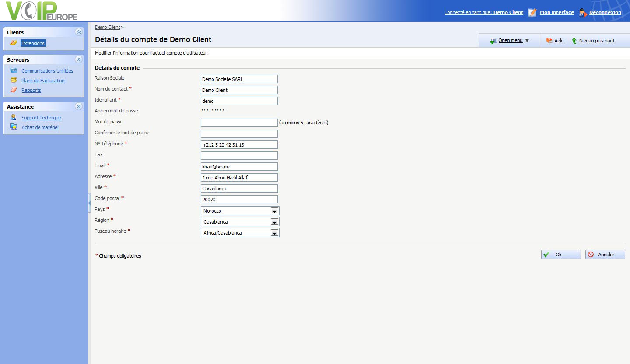Collapse the Serveurs sidebar panel
630x364 pixels.
(78, 59)
